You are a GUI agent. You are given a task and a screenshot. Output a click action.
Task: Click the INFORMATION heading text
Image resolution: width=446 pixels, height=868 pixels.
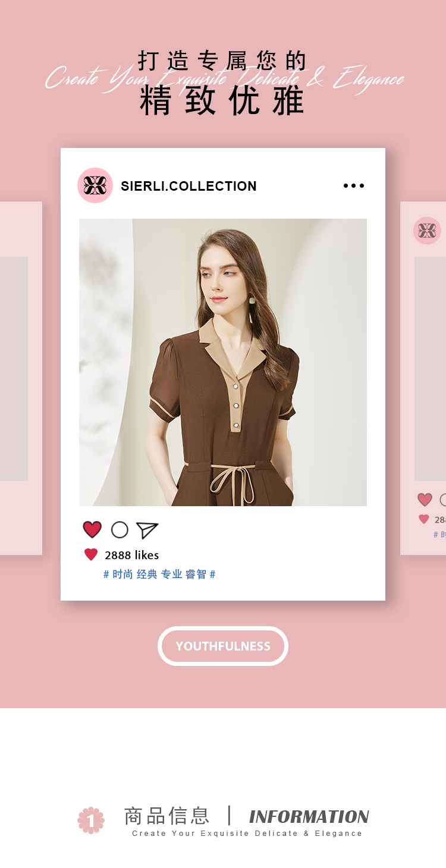tap(309, 816)
